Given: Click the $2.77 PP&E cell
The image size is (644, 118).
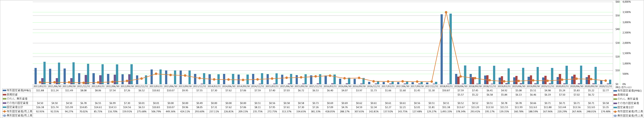Looking at the screenshot, I should coord(606,91).
